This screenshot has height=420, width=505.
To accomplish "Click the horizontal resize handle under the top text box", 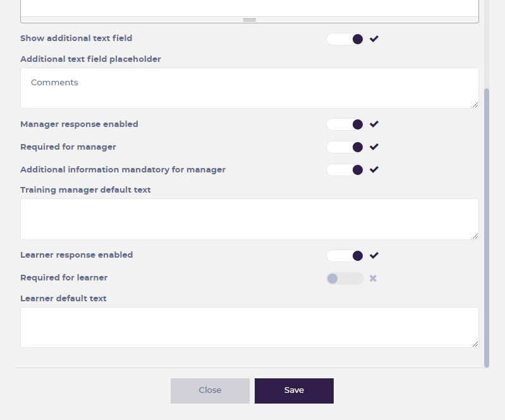I will (x=250, y=20).
